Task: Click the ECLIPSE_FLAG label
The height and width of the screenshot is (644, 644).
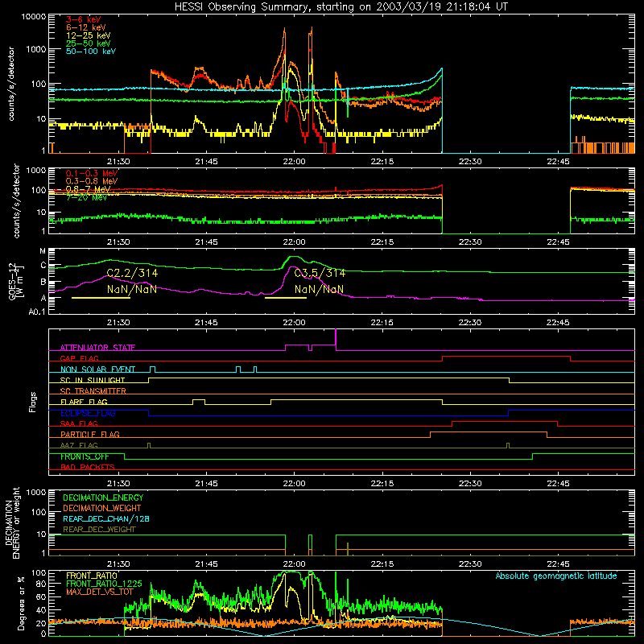Action: 88,413
